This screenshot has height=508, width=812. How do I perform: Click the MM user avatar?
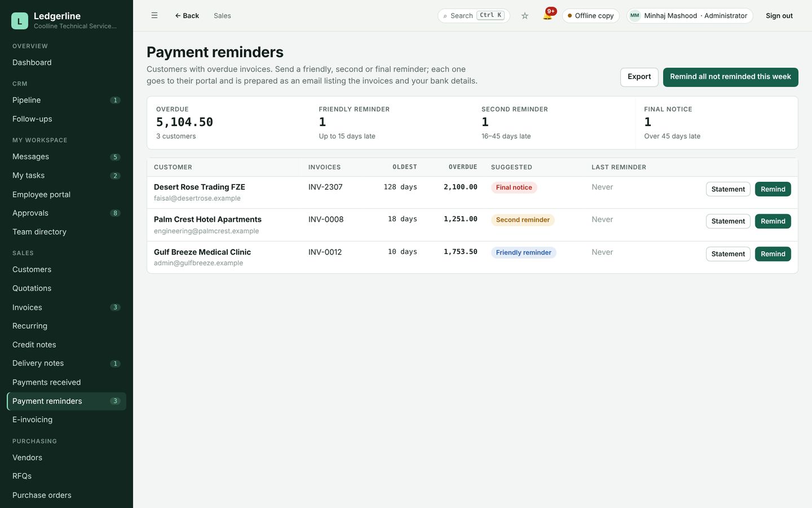634,16
